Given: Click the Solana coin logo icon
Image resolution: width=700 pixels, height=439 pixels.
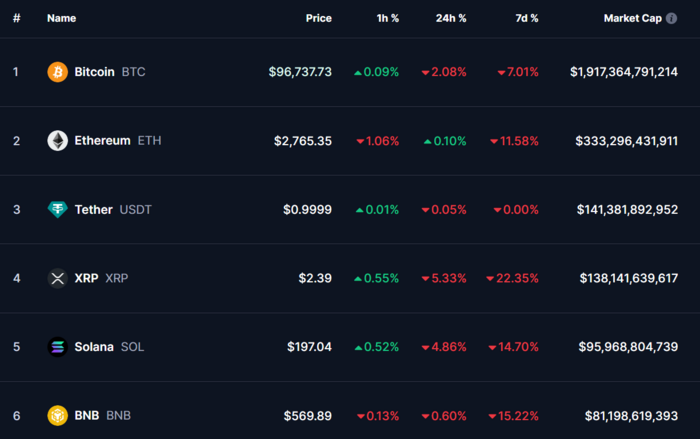Looking at the screenshot, I should tap(58, 347).
